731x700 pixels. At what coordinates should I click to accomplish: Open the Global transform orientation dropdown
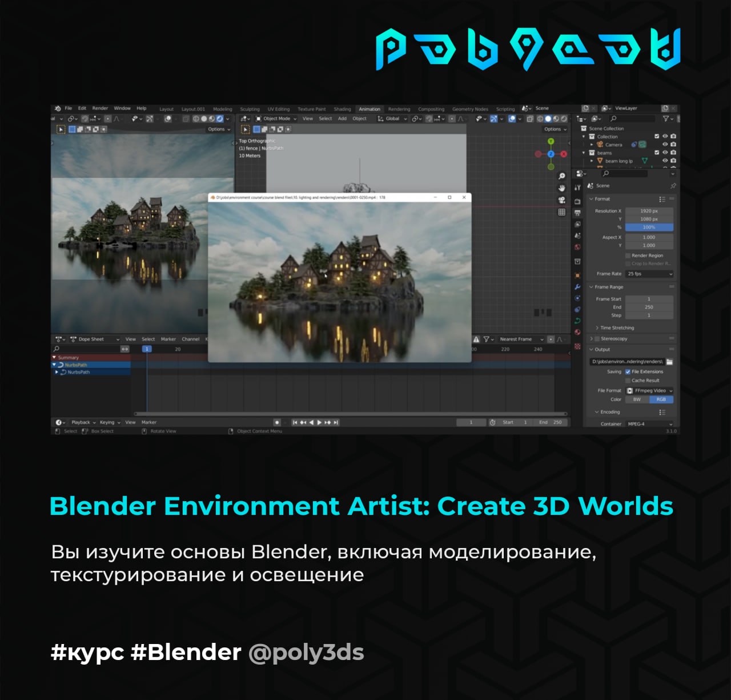click(x=392, y=119)
